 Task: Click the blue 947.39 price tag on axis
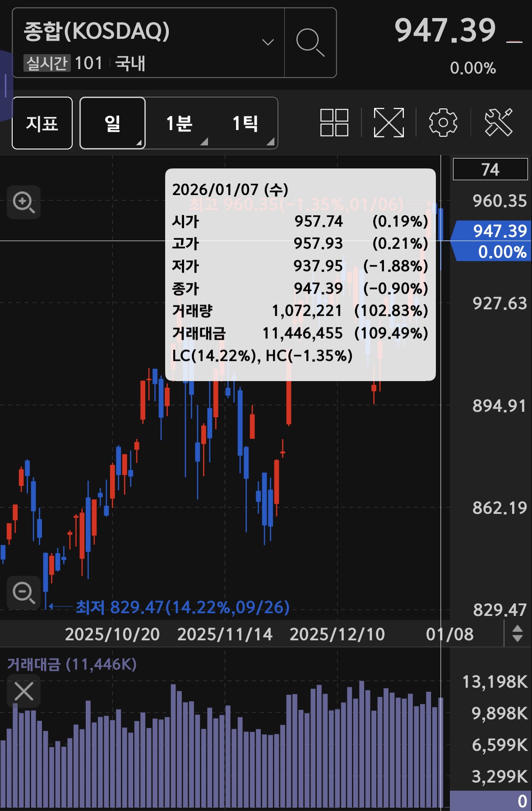(x=491, y=241)
